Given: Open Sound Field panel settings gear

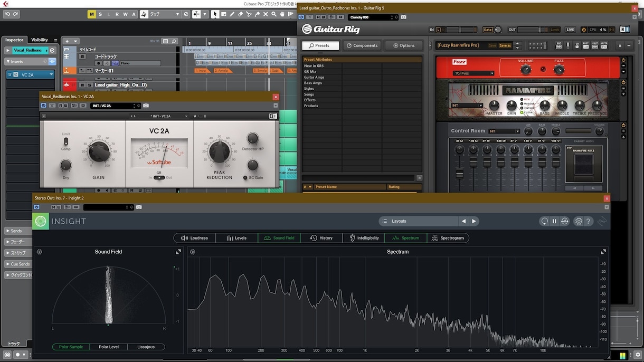Looking at the screenshot, I should (40, 252).
